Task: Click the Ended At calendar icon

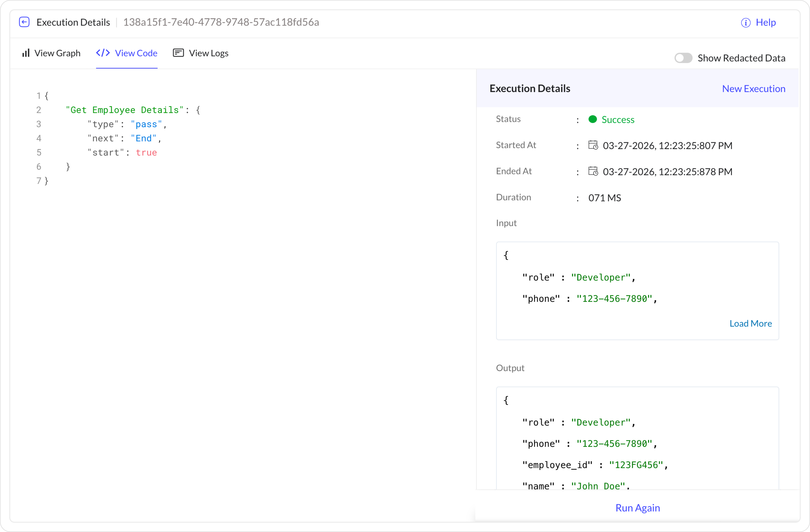Action: pos(593,171)
